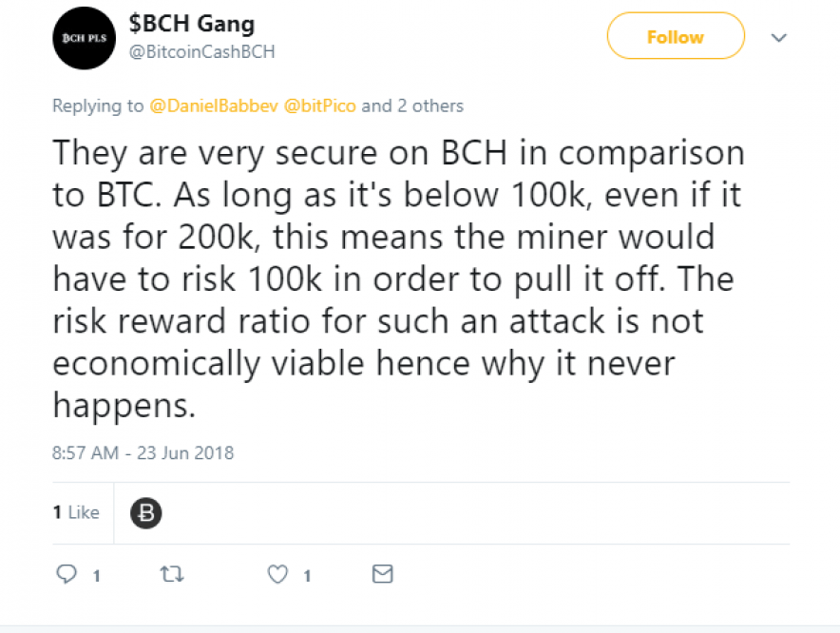Send via direct message envelope icon
Viewport: 840px width, 633px height.
click(382, 574)
